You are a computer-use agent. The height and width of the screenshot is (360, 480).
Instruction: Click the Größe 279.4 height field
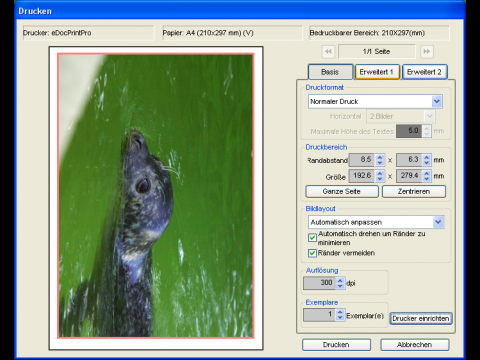[409, 176]
